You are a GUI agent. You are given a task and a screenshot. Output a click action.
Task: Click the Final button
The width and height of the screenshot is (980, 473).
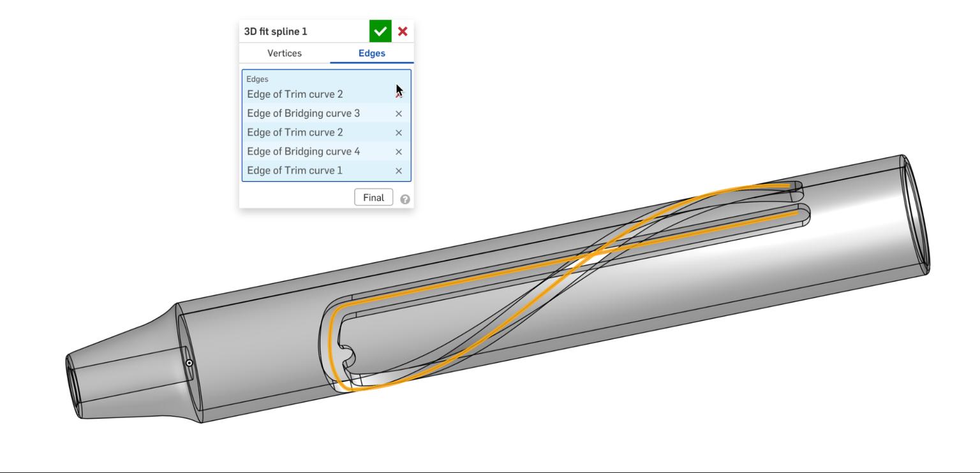(x=373, y=197)
